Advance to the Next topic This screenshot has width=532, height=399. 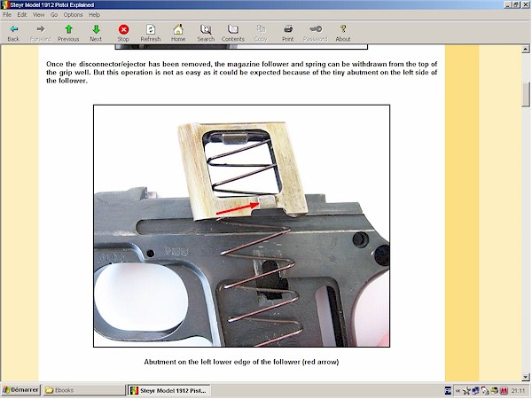(x=96, y=33)
